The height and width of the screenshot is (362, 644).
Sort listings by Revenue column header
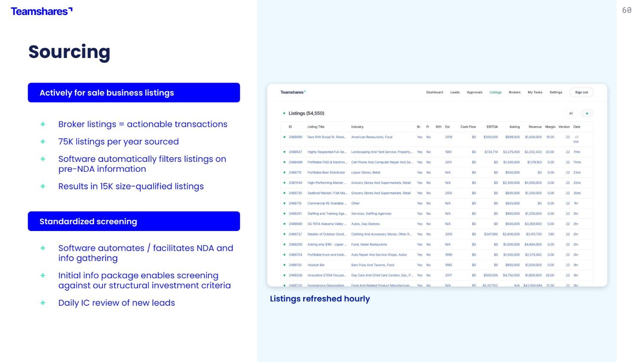[535, 127]
